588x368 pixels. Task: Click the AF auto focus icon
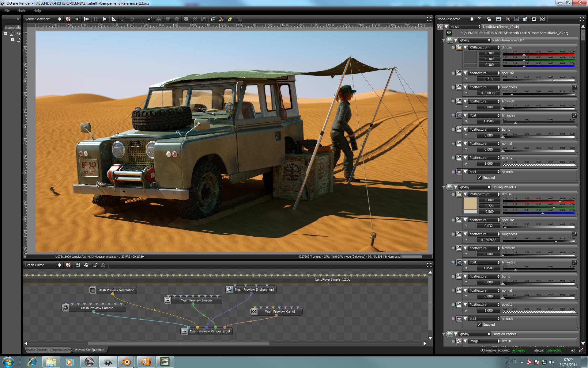[x=150, y=19]
